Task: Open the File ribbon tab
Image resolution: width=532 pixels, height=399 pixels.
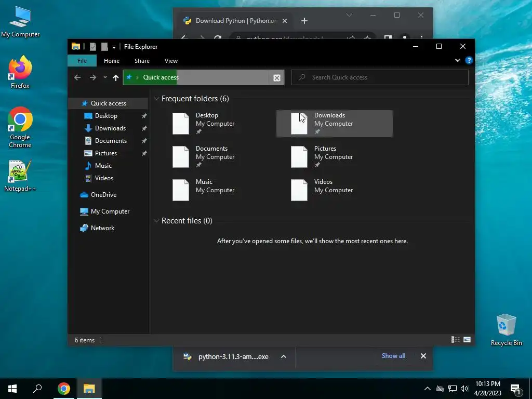Action: (82, 61)
